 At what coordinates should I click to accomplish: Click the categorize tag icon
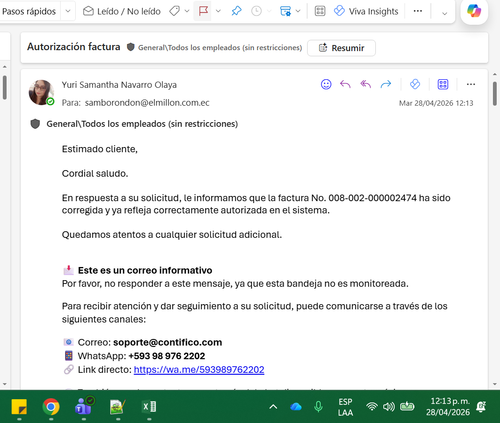coord(174,11)
